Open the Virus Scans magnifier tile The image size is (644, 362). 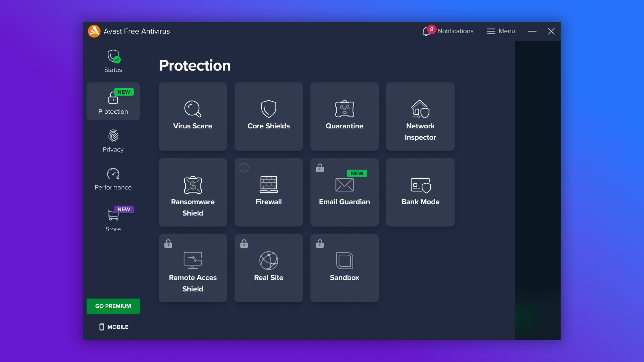coord(193,116)
